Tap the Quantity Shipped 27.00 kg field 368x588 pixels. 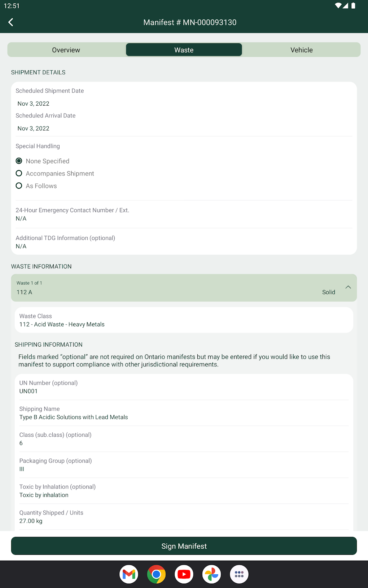point(31,521)
